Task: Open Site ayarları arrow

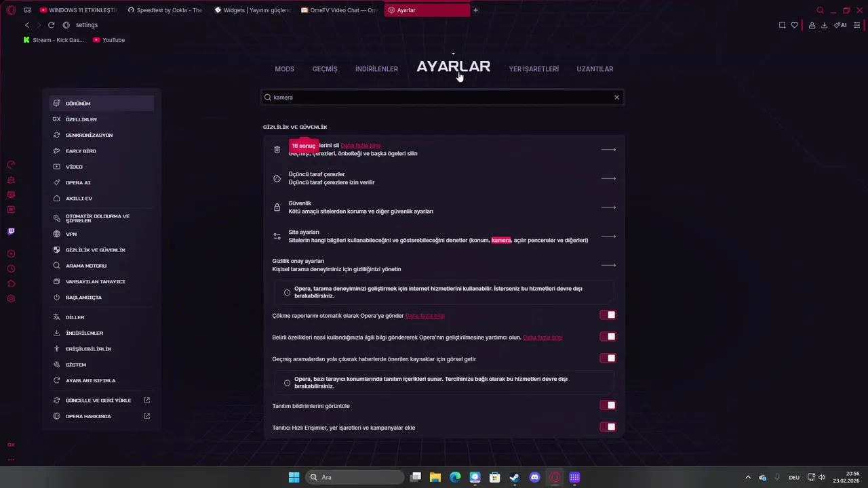Action: tap(608, 236)
